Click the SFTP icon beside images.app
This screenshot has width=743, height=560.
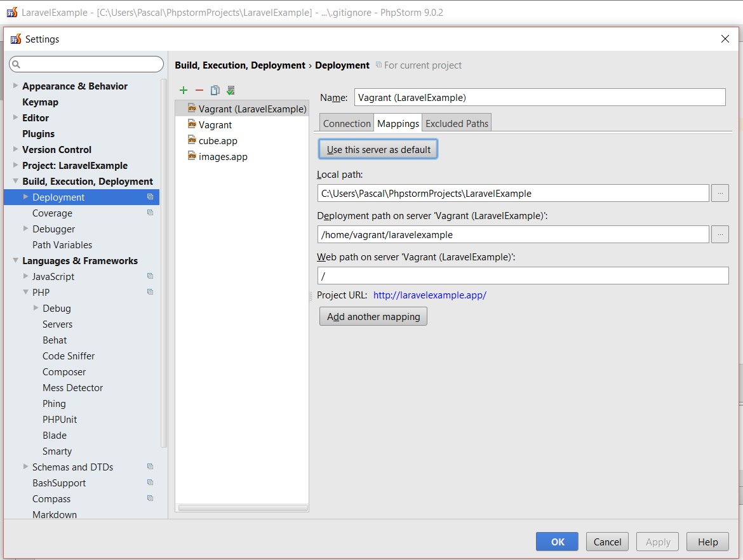(192, 156)
